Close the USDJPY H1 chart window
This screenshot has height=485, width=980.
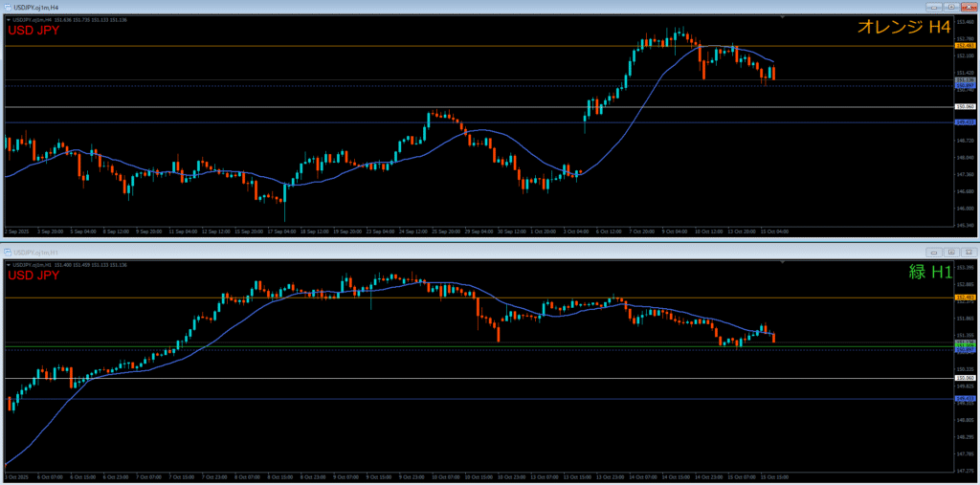(967, 252)
